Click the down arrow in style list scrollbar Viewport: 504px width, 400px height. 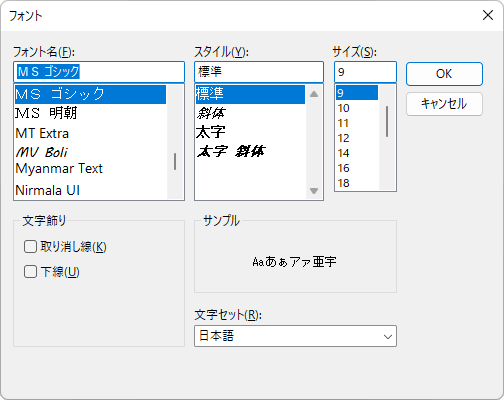(314, 191)
